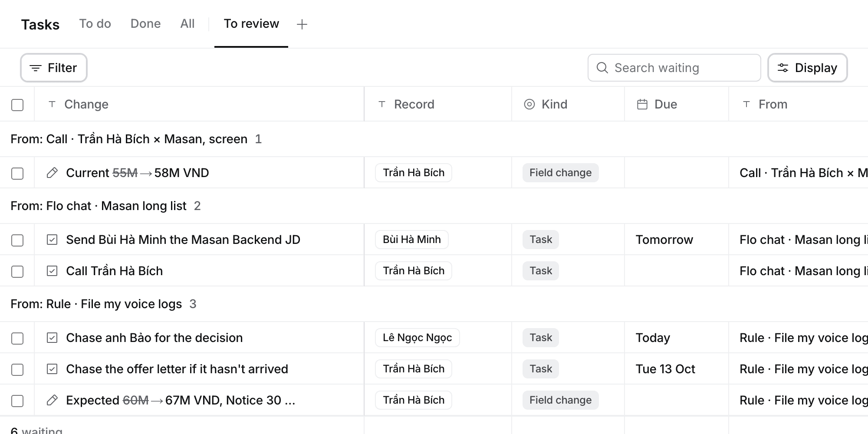The height and width of the screenshot is (434, 868).
Task: Open Trần Hà Bích chip on Call Trần Hà Bích row
Action: 414,271
